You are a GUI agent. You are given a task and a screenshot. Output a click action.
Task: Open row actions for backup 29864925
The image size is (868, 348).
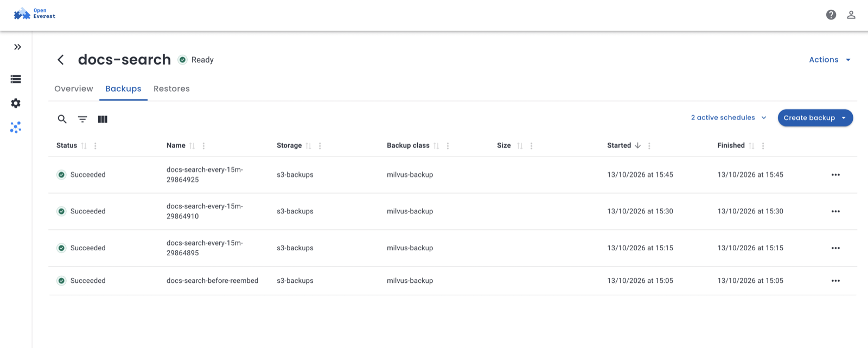(835, 175)
